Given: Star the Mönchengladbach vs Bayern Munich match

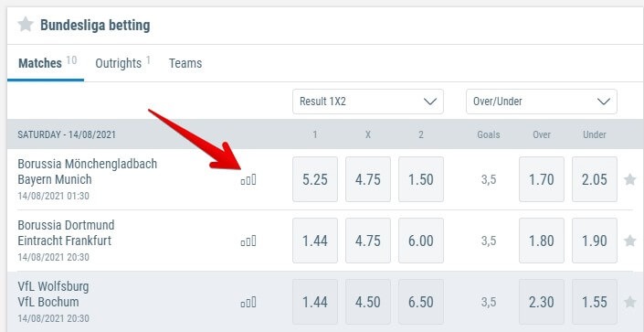Looking at the screenshot, I should [629, 179].
